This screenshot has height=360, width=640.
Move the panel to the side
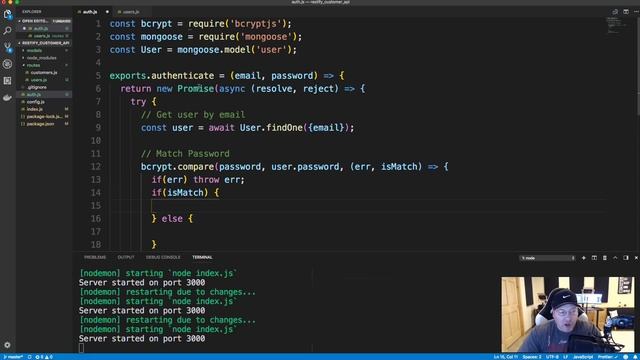pos(626,258)
